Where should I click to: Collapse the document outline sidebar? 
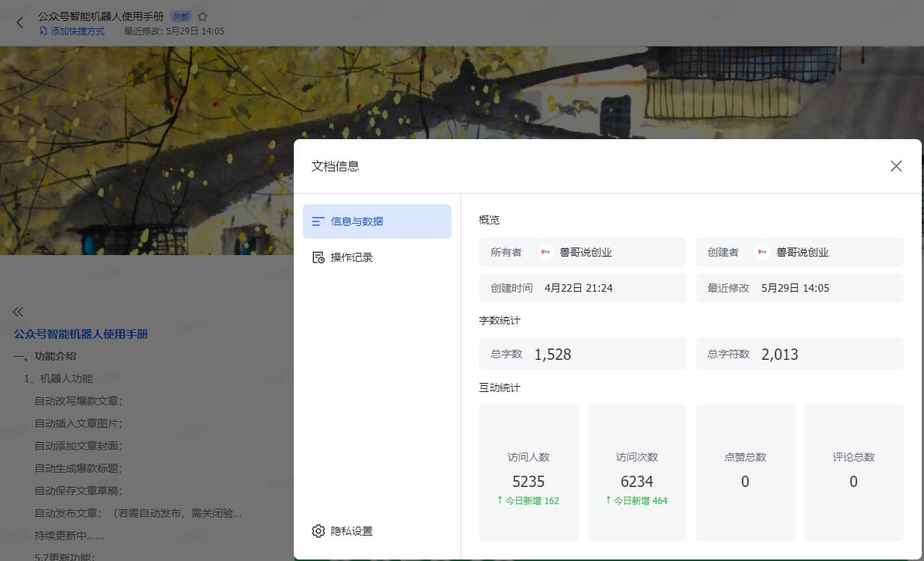pos(18,311)
